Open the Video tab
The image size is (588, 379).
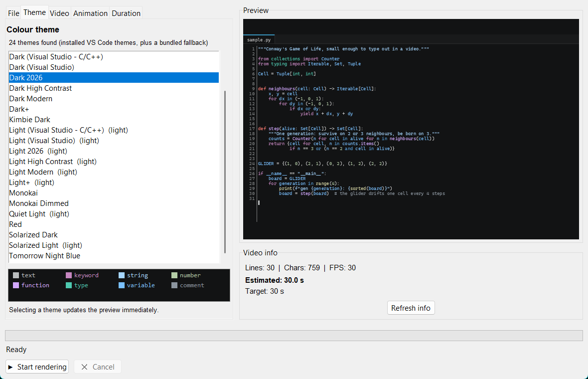pos(59,13)
